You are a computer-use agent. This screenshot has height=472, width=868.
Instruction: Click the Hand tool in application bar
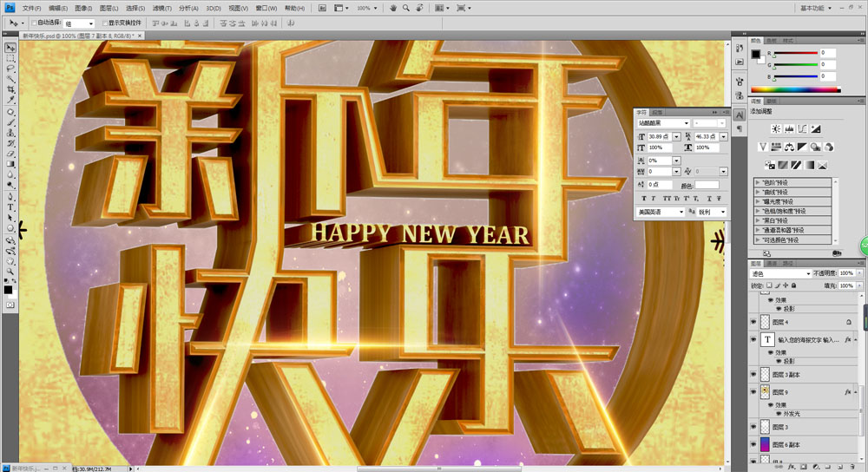393,8
